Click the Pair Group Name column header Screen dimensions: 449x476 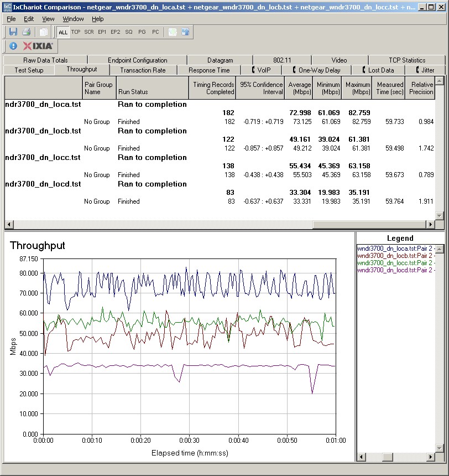pyautogui.click(x=99, y=88)
